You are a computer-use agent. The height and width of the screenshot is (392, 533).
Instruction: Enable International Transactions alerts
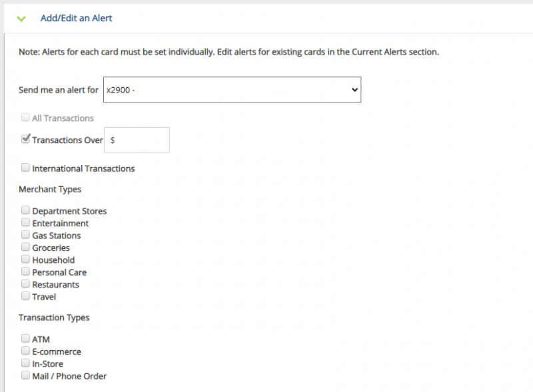pyautogui.click(x=26, y=168)
